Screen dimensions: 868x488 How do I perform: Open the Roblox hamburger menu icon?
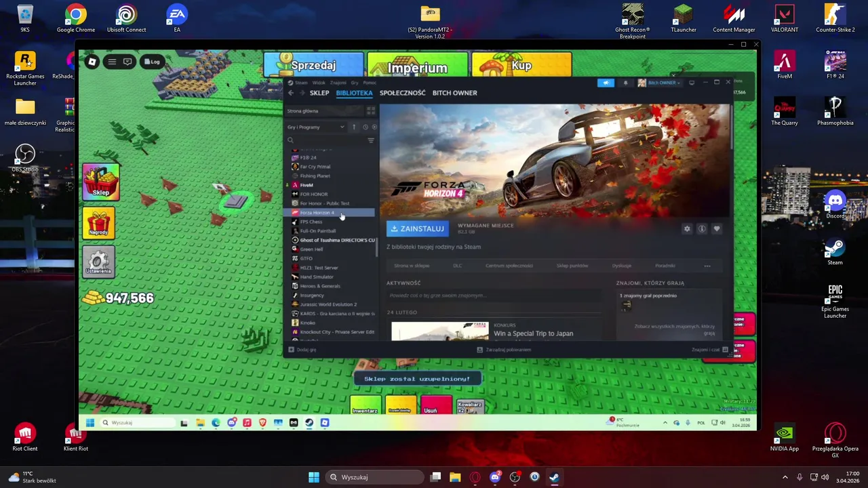112,62
